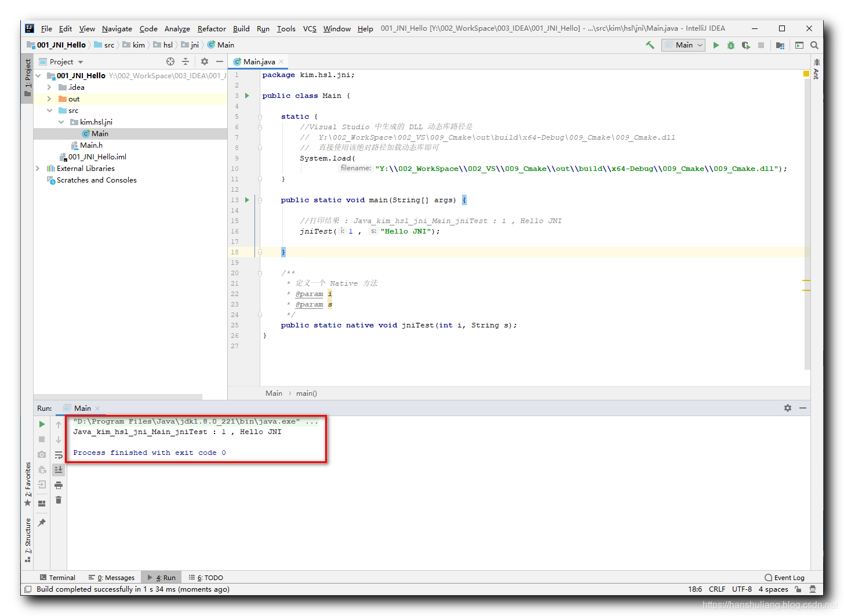This screenshot has width=844, height=616.
Task: Click the top toolbar stop icon
Action: (x=761, y=45)
